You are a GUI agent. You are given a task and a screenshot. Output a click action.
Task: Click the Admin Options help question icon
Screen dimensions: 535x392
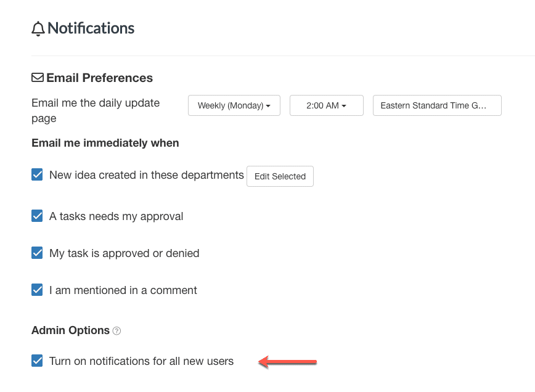coord(116,331)
